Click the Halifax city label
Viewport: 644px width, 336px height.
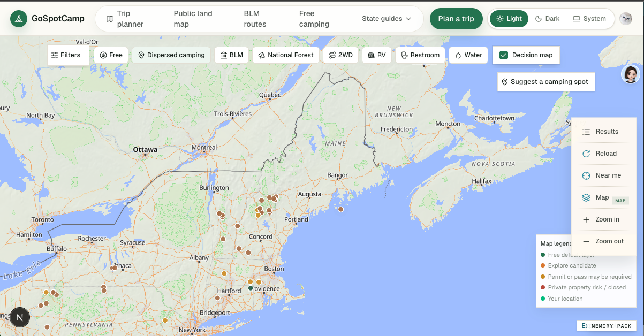click(x=482, y=181)
